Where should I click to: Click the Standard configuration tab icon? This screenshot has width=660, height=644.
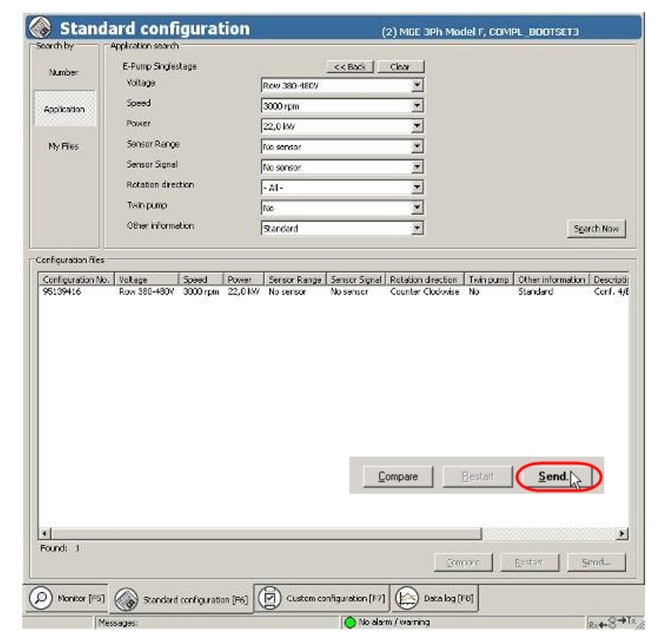pyautogui.click(x=126, y=599)
